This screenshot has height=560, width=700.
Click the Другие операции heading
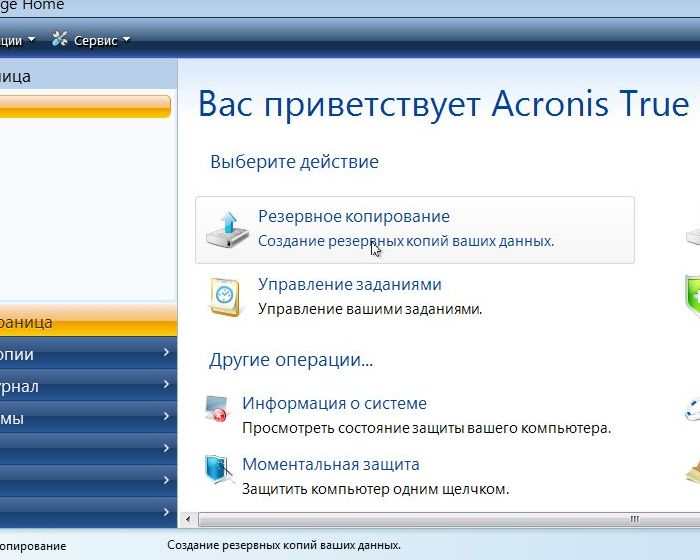pos(291,360)
